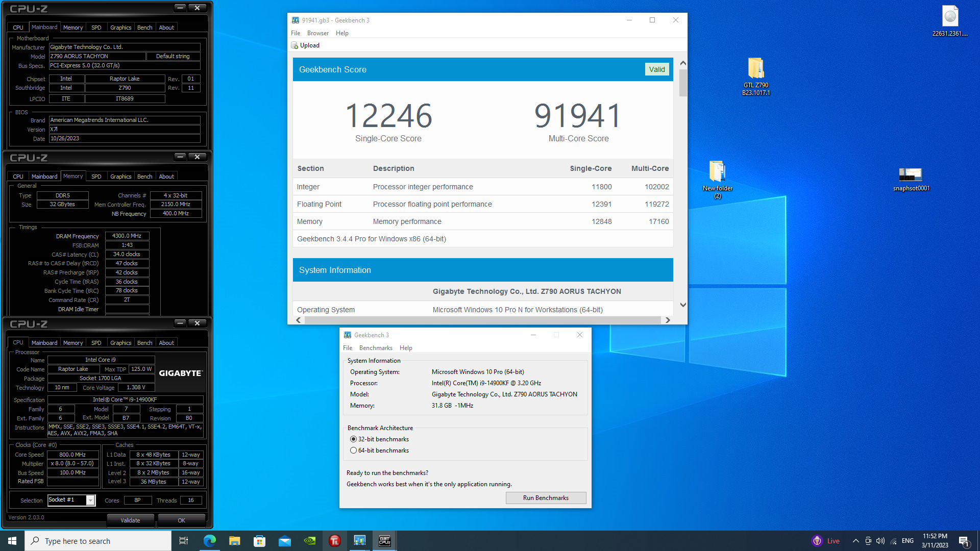The height and width of the screenshot is (551, 980).
Task: Click the Validate button in CPU-Z
Action: tap(130, 520)
